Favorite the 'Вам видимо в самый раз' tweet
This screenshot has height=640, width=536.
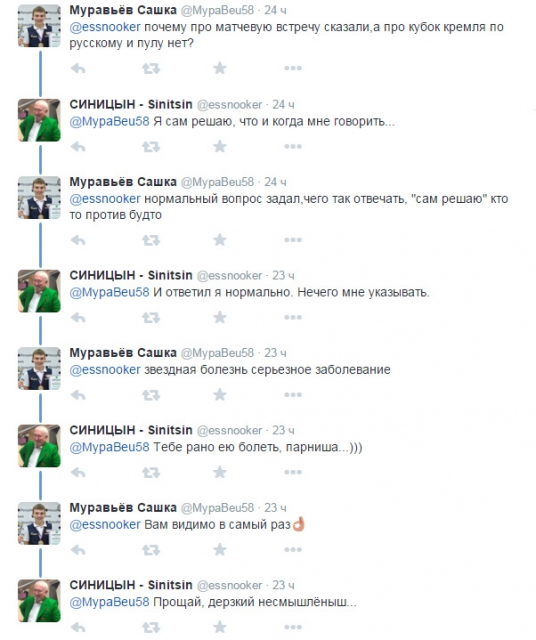coord(220,549)
